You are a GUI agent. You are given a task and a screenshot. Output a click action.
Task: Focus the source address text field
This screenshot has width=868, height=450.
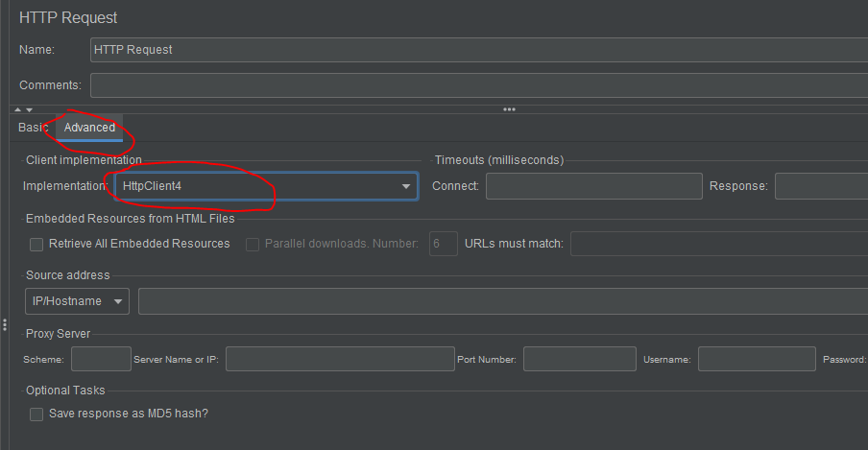(503, 301)
